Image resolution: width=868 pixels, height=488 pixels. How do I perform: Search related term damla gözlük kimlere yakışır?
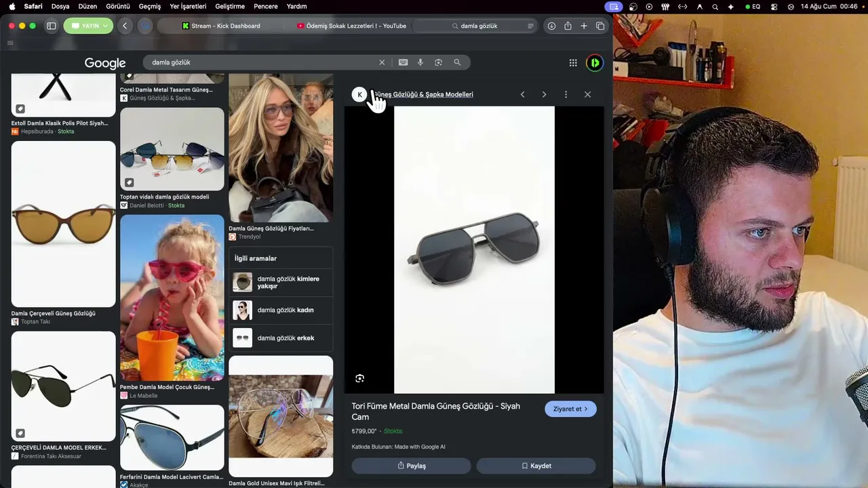[281, 282]
